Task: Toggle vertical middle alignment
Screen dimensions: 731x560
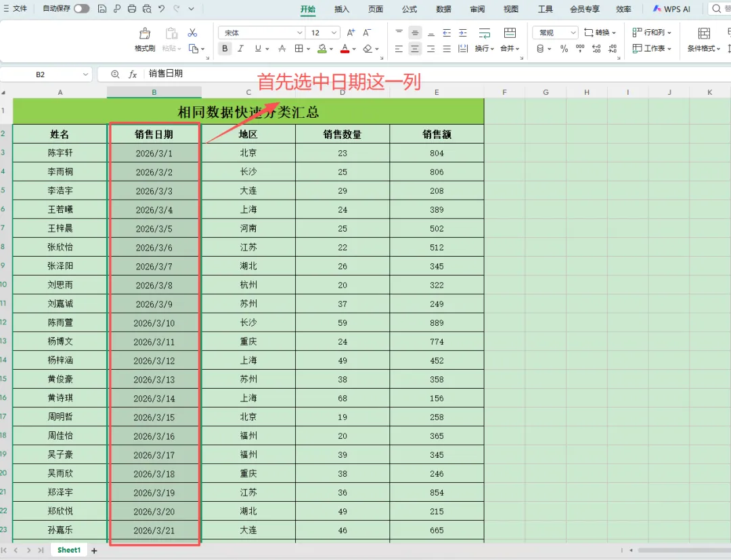Action: point(415,33)
